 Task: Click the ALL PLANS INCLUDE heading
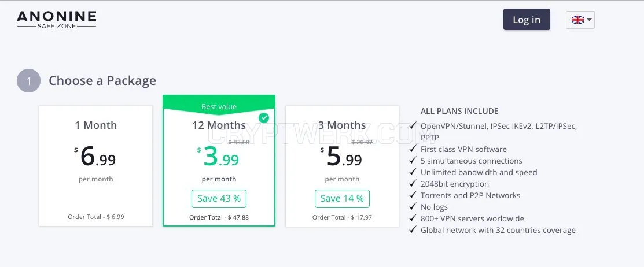[459, 111]
